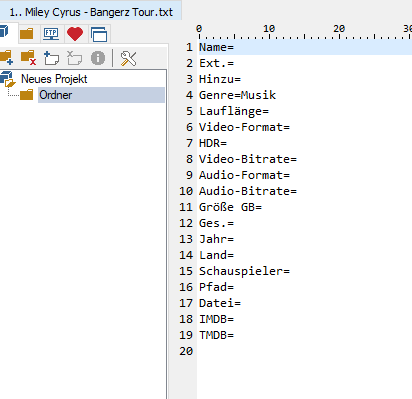
Task: Click line 18 text IMDB=
Action: [x=216, y=319]
